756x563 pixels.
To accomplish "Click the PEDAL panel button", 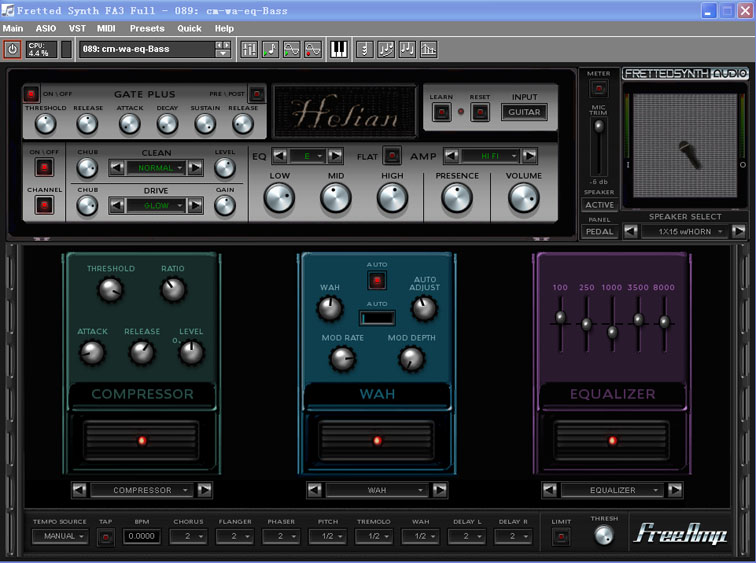I will 599,231.
